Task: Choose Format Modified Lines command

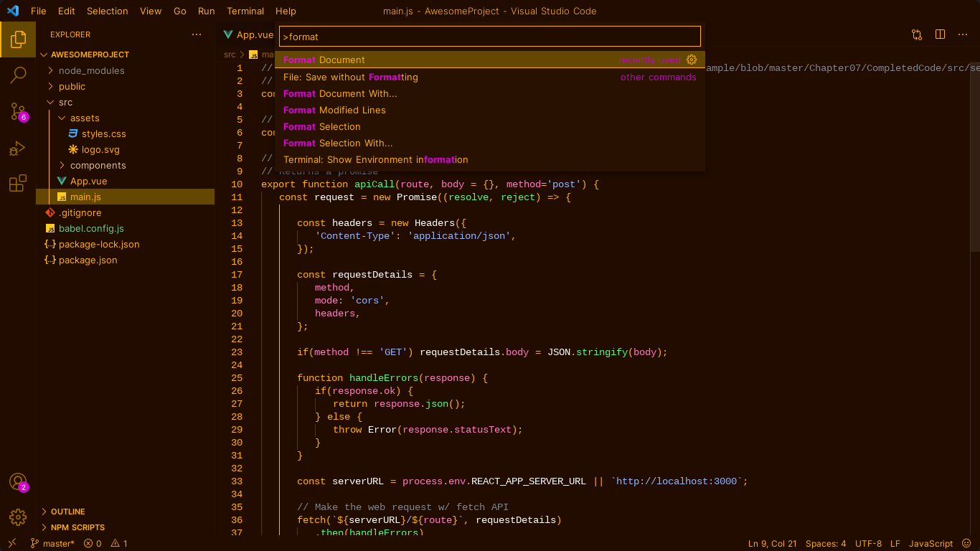Action: coord(490,110)
